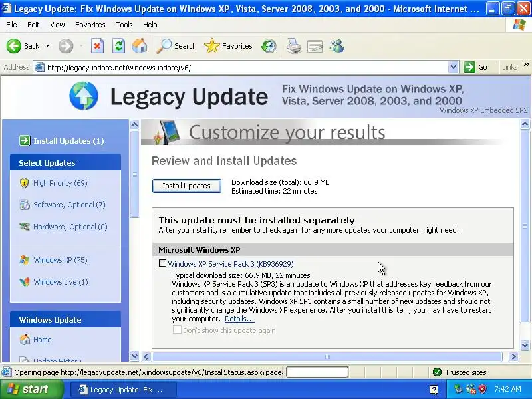Image resolution: width=532 pixels, height=399 pixels.
Task: Click the Refresh page icon
Action: click(x=119, y=46)
